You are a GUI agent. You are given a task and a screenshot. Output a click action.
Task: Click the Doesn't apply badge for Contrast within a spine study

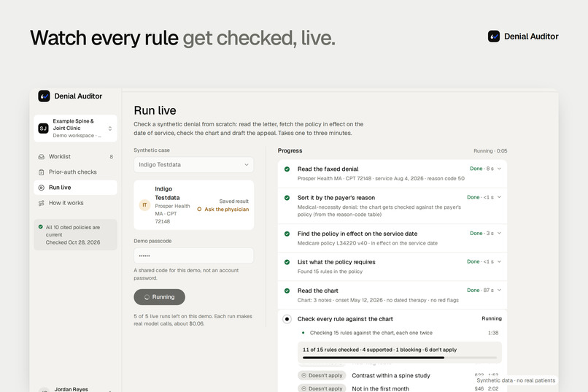point(322,375)
